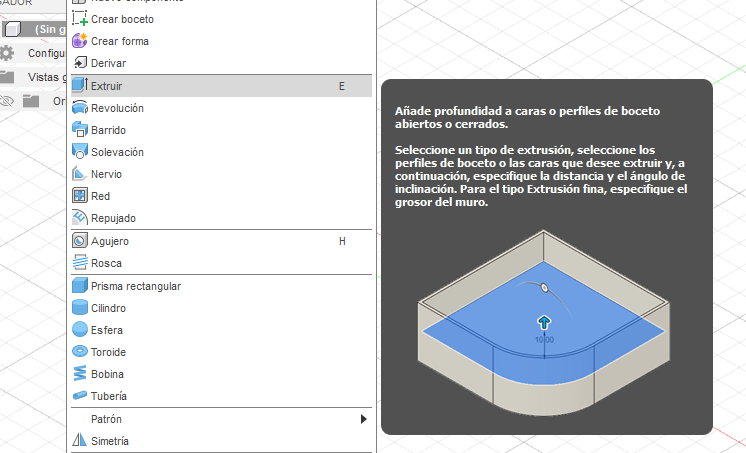Image resolution: width=746 pixels, height=453 pixels.
Task: Click the Solevación loft icon
Action: pyautogui.click(x=79, y=151)
